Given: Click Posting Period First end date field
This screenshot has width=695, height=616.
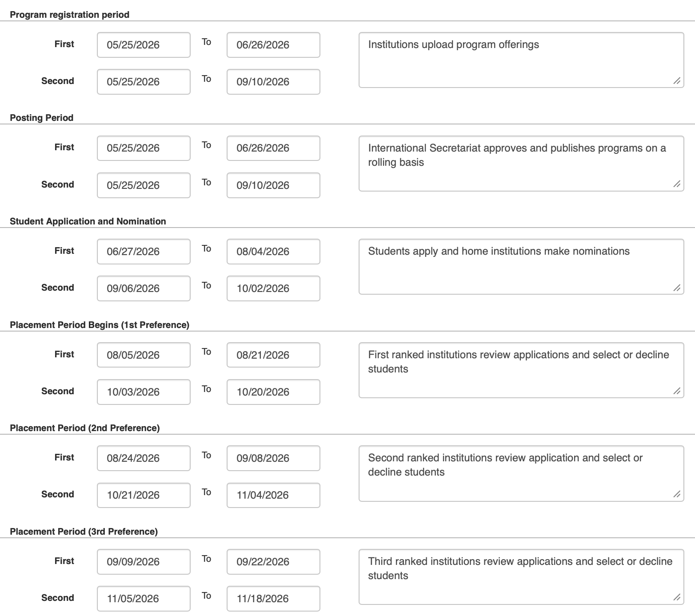Looking at the screenshot, I should pyautogui.click(x=273, y=148).
